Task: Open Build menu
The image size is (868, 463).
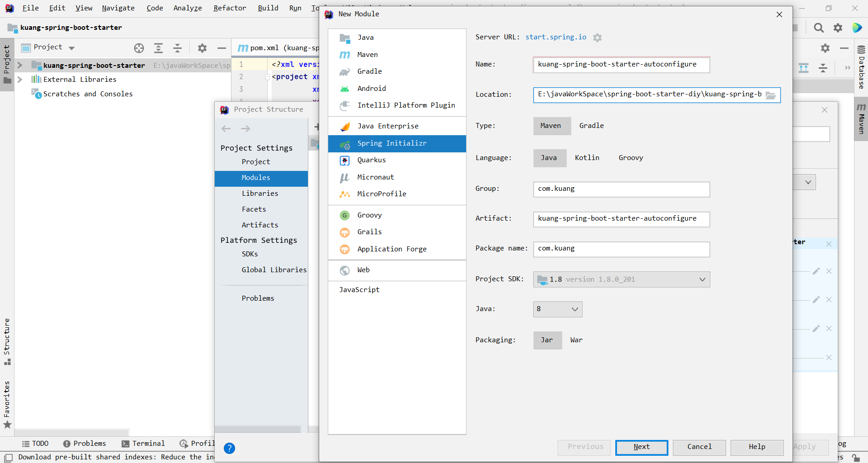Action: point(268,8)
